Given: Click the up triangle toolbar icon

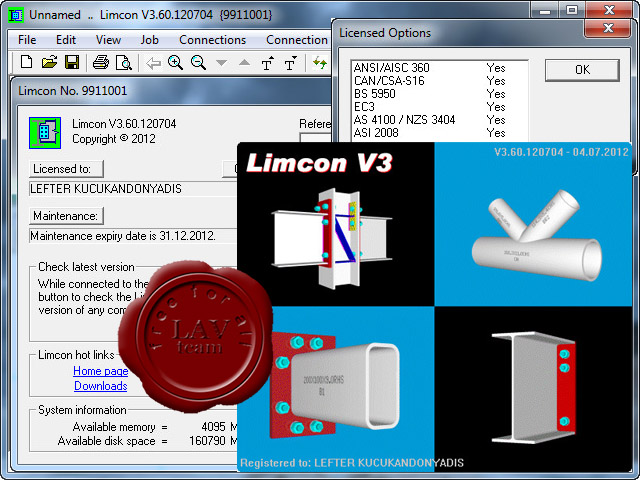Looking at the screenshot, I should (x=244, y=62).
